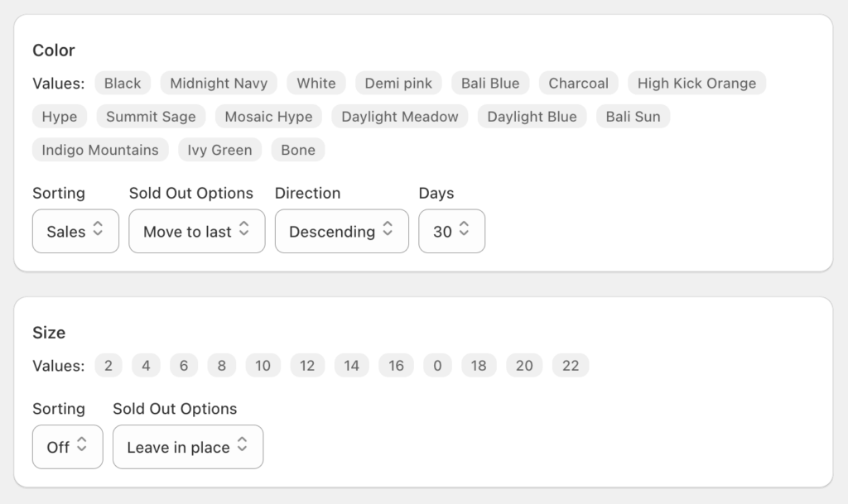This screenshot has height=504, width=848.
Task: Click the Demi pink color tag
Action: click(x=398, y=84)
